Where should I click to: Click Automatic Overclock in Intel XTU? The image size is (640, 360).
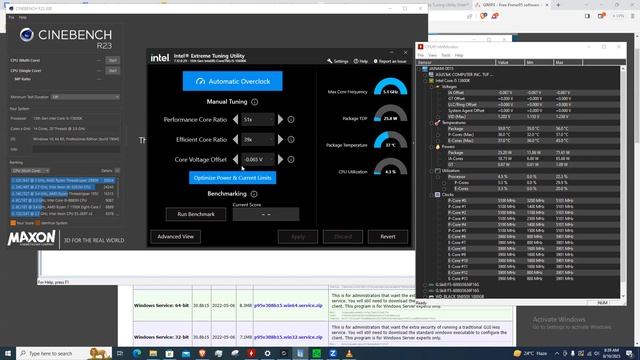coord(232,81)
